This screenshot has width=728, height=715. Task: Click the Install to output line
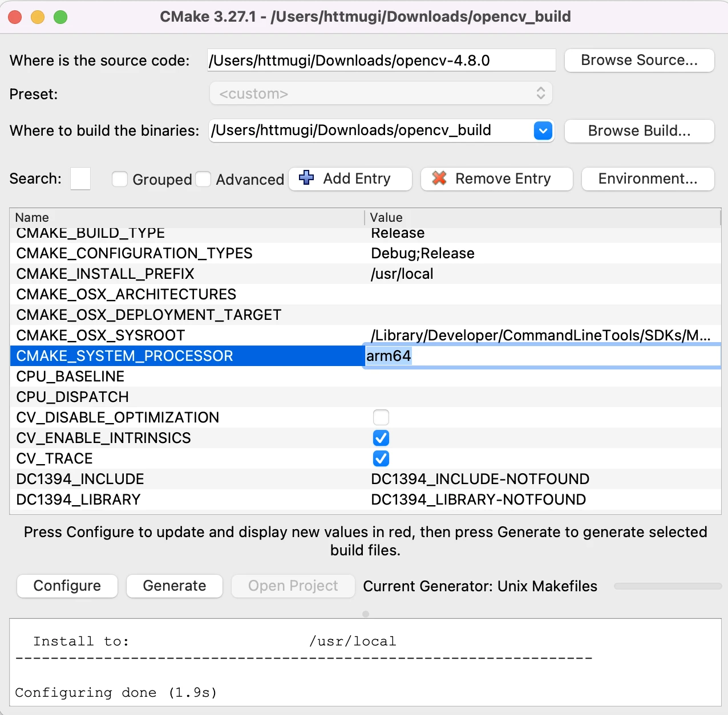click(215, 641)
